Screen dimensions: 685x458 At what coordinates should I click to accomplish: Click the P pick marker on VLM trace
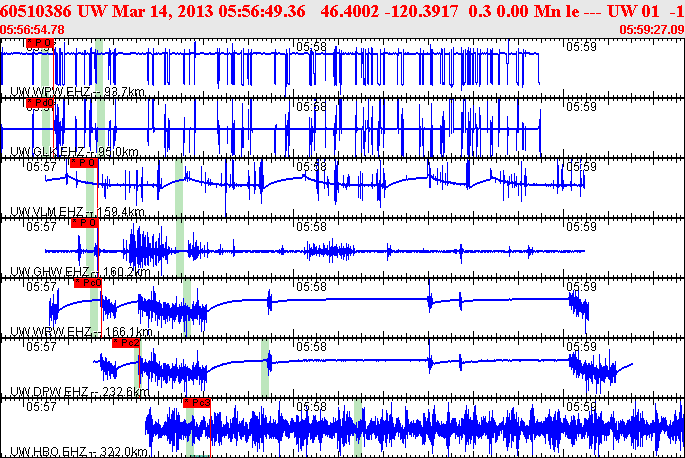click(84, 162)
